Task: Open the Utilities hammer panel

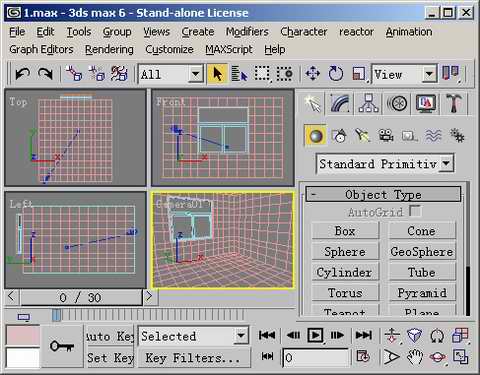Action: click(x=454, y=103)
